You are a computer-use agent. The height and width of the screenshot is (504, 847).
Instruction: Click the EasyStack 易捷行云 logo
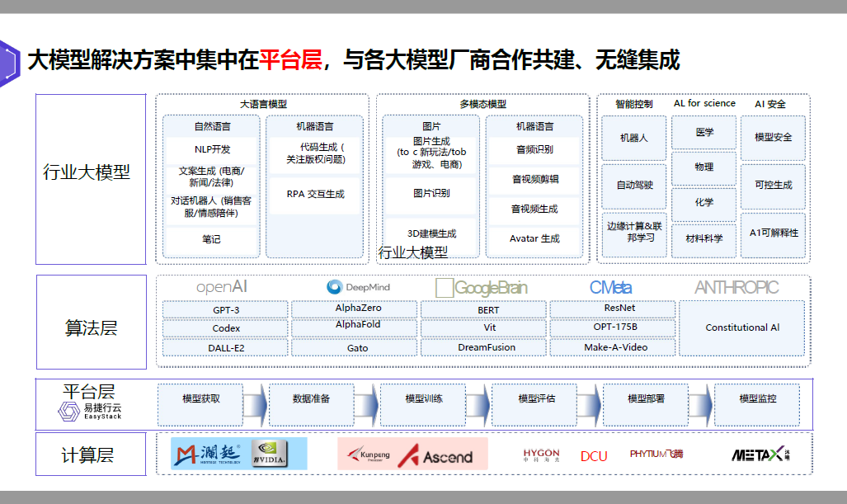[90, 411]
